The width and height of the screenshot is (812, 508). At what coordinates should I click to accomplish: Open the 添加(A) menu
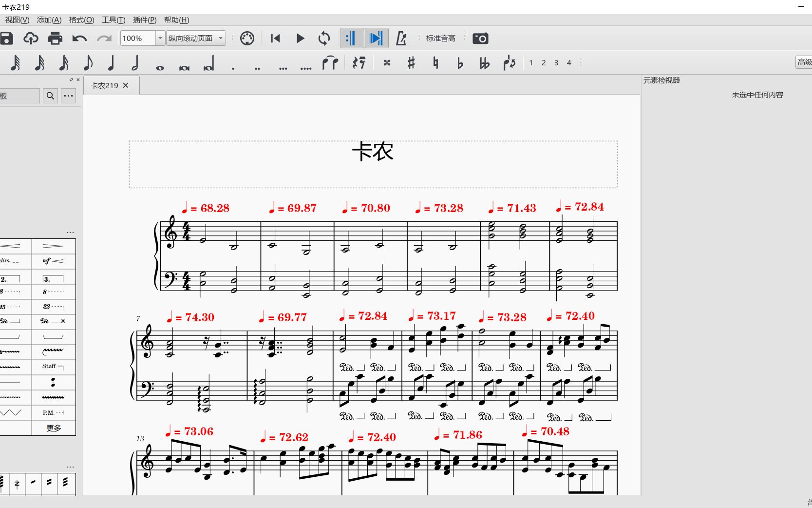tap(49, 20)
